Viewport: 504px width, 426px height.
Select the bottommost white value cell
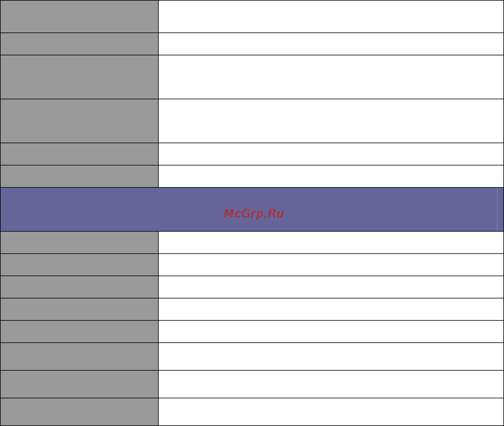coord(331,412)
